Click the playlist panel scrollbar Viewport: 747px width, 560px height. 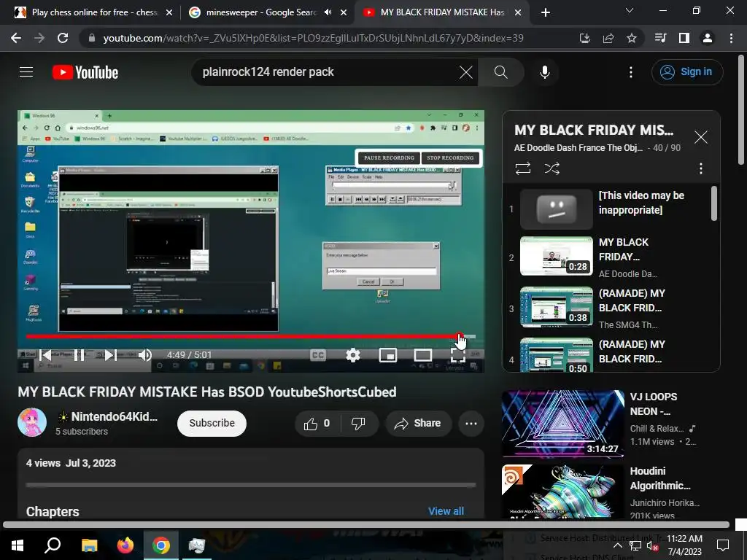[x=713, y=204]
